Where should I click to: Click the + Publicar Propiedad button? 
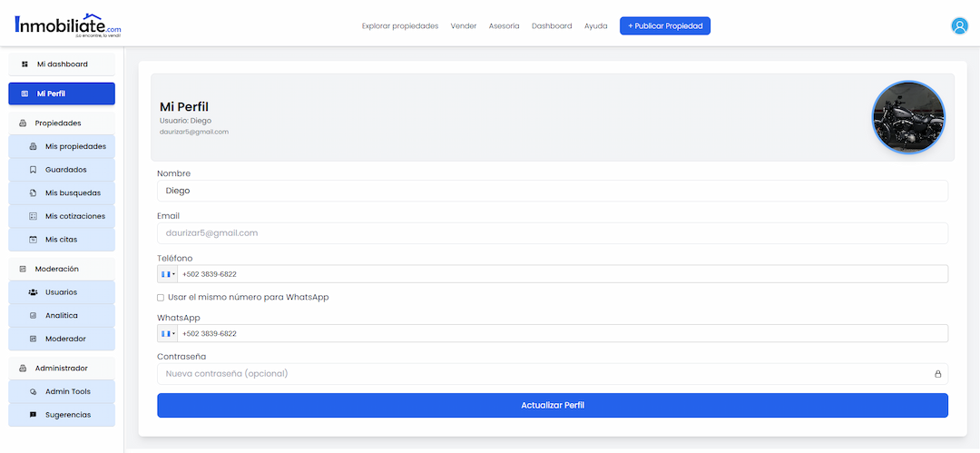point(664,26)
